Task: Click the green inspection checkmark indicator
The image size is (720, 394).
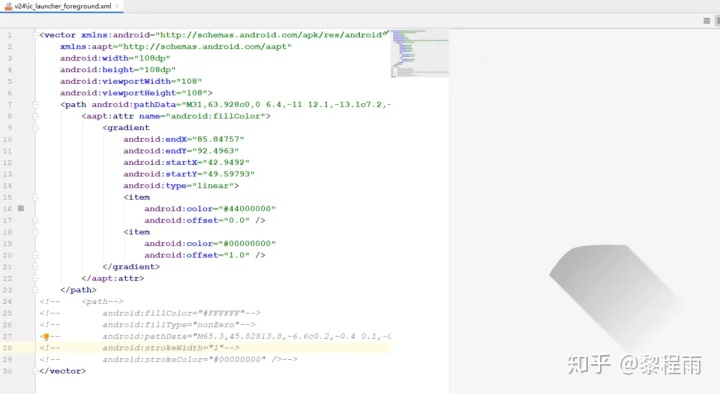Action: point(386,33)
